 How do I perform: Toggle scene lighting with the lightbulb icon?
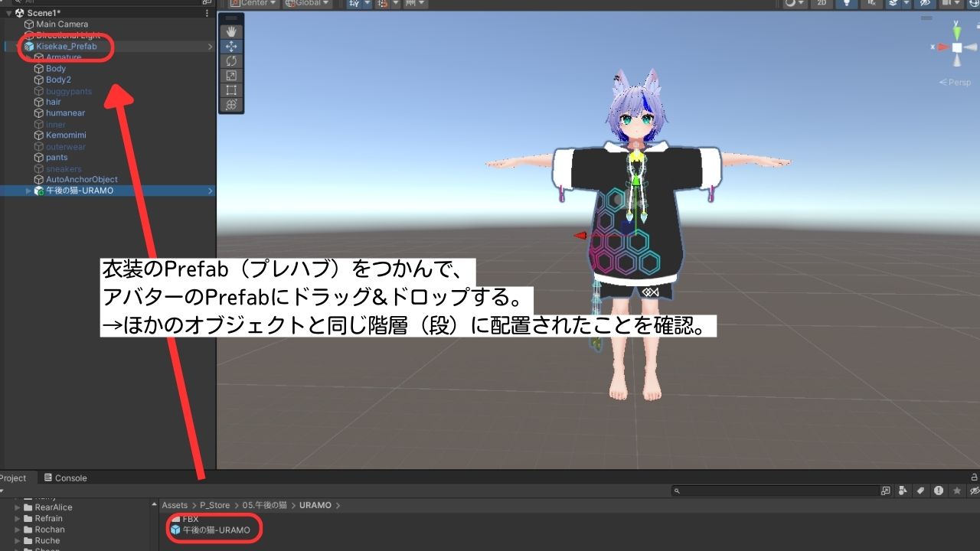pos(846,4)
